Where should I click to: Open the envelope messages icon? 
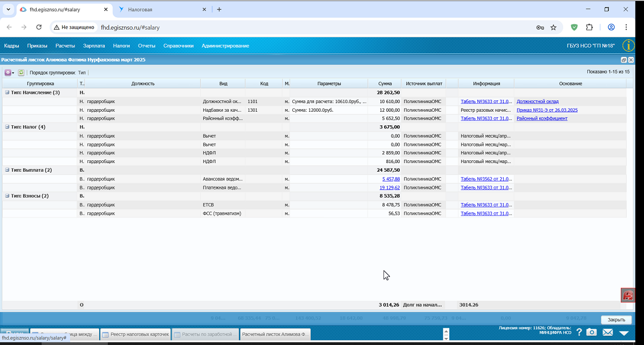[608, 332]
